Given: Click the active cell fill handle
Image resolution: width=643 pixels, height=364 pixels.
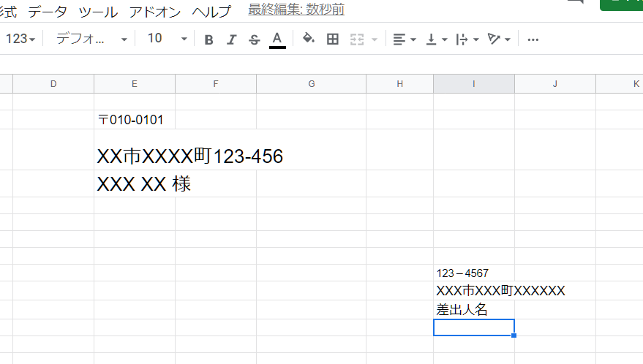Looking at the screenshot, I should pyautogui.click(x=514, y=335).
